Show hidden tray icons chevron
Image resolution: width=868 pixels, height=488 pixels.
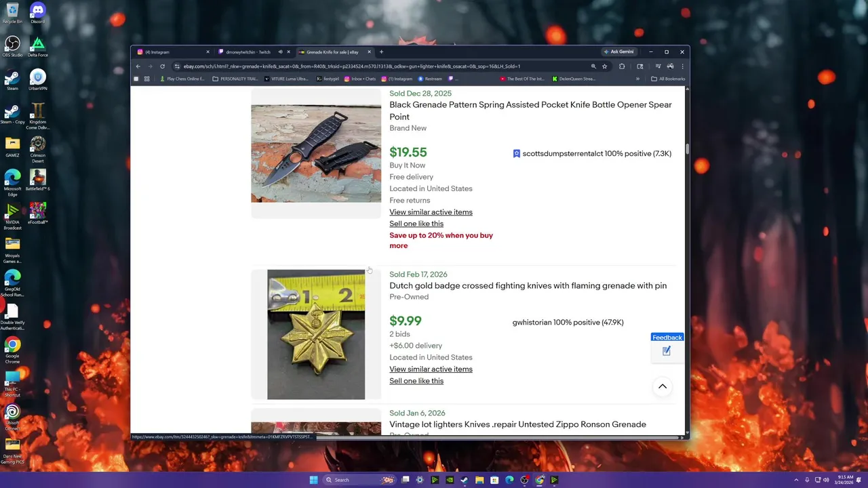coord(796,480)
